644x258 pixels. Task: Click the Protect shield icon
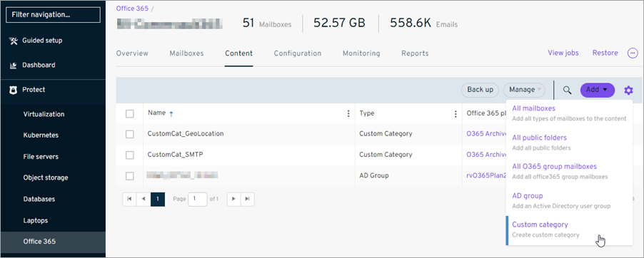click(x=14, y=89)
